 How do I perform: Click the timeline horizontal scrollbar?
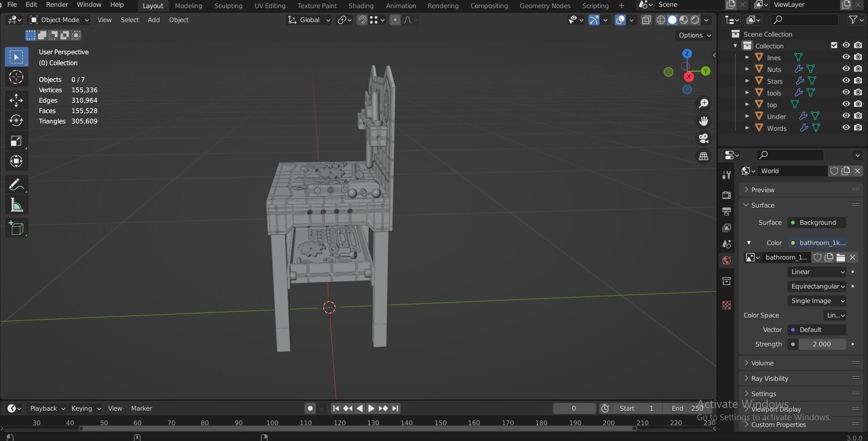pos(357,428)
